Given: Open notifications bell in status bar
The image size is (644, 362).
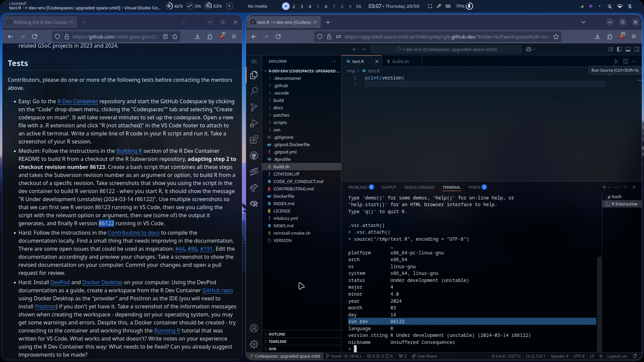Looking at the screenshot, I should click(635, 356).
